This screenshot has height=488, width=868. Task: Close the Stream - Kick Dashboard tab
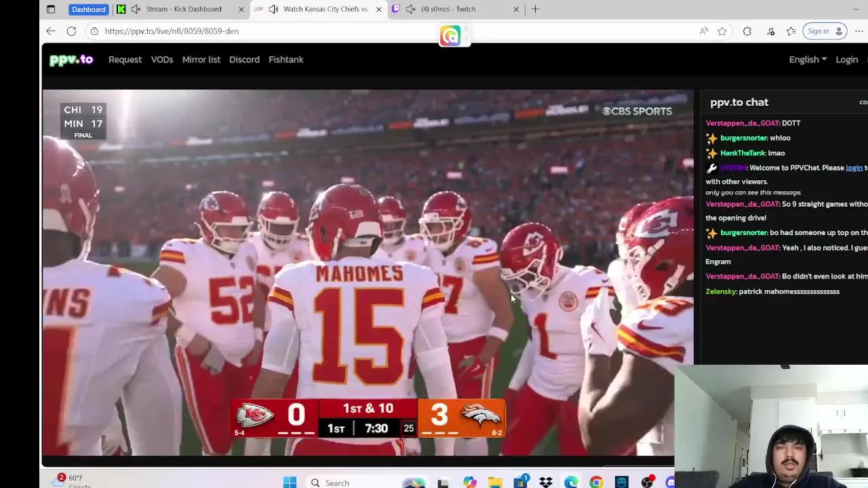tap(241, 9)
